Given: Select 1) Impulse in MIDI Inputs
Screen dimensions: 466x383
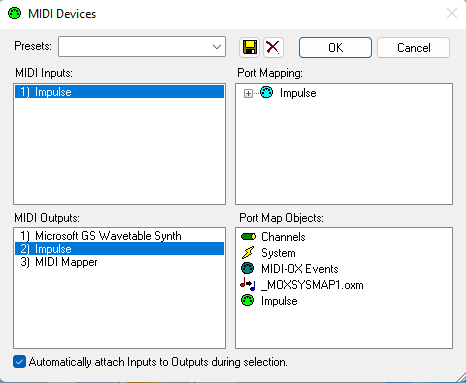Looking at the screenshot, I should (x=119, y=92).
